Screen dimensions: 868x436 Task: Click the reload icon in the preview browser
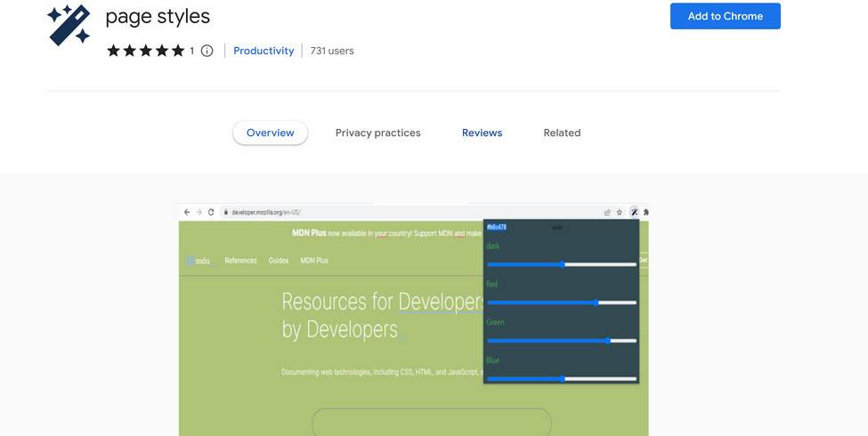click(x=211, y=212)
